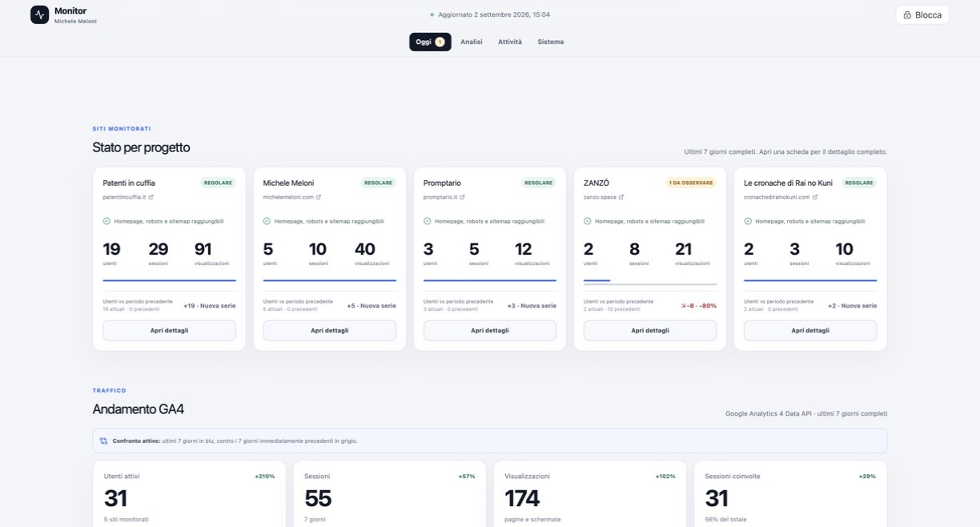Open the Attività tab

pyautogui.click(x=510, y=42)
